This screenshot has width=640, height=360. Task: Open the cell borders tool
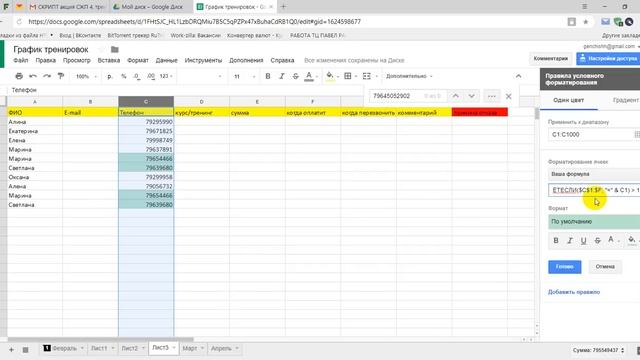(x=348, y=76)
